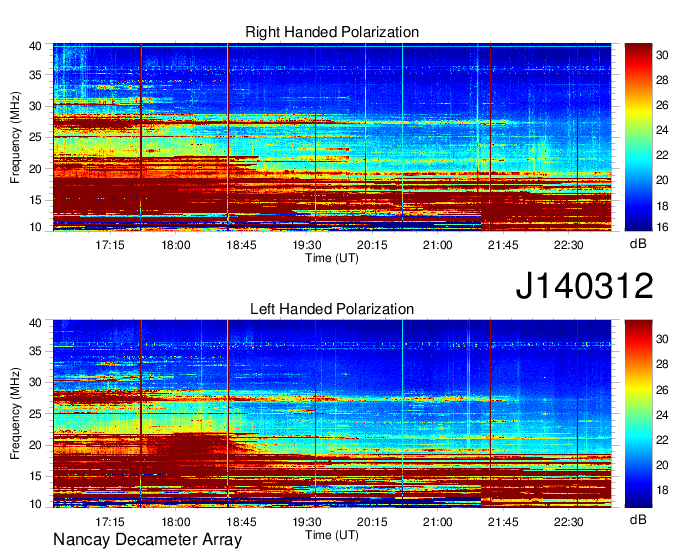
Task: Click Frequency (MHz) axis label of right-handed plot
Action: pos(15,137)
